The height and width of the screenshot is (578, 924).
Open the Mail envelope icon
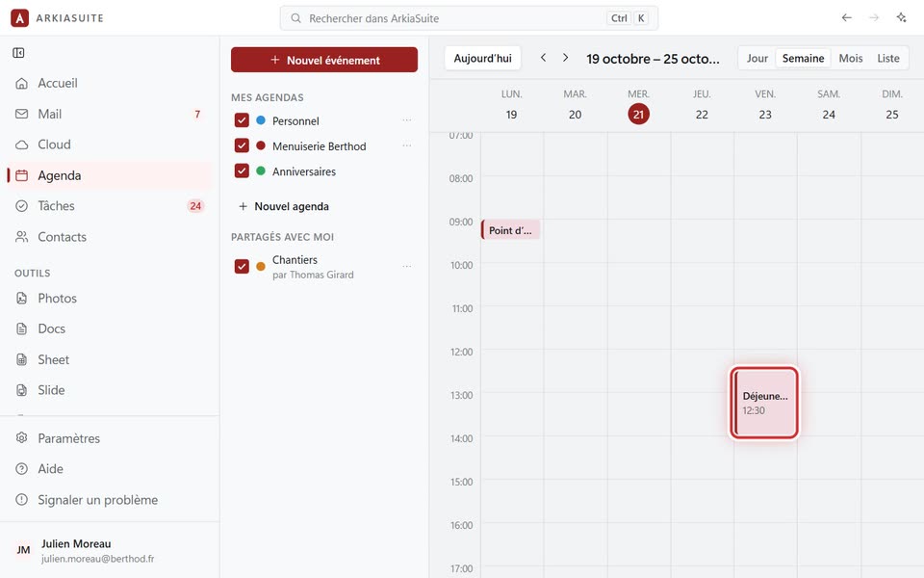point(22,114)
